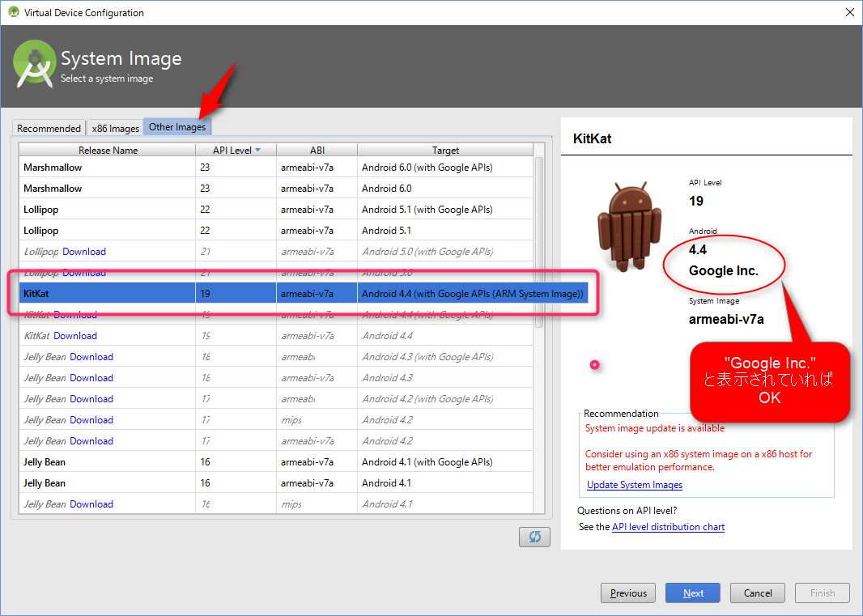Click the Android Studio logo in header
The height and width of the screenshot is (616, 863).
coord(34,65)
